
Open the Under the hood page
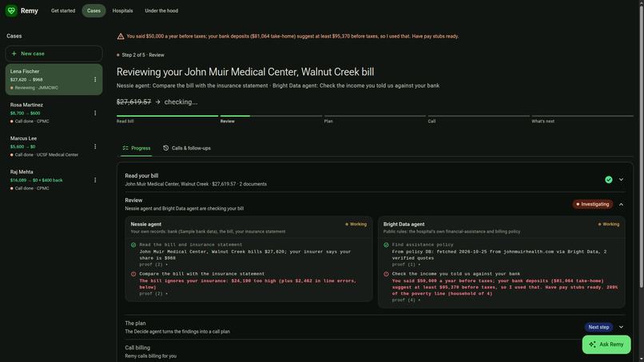[x=161, y=10]
